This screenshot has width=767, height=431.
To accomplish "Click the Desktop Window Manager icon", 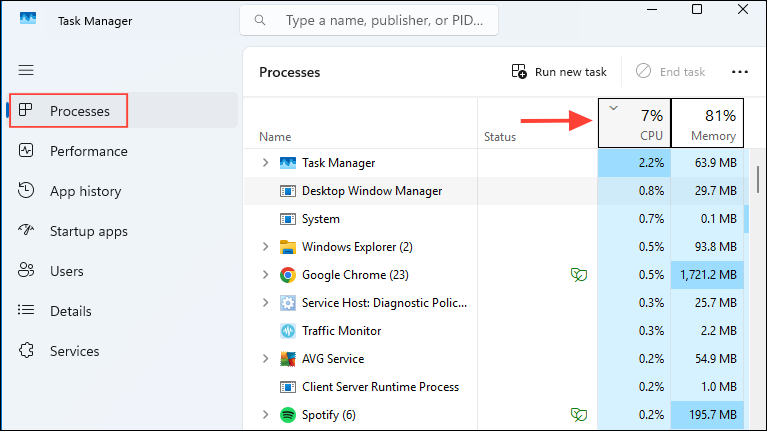I will point(288,191).
